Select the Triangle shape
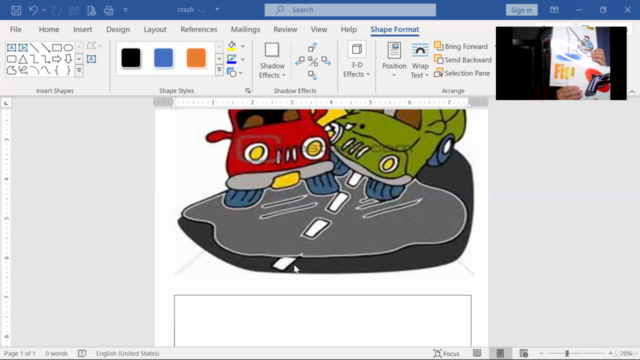Screen dimensions: 640x360 (x=23, y=59)
